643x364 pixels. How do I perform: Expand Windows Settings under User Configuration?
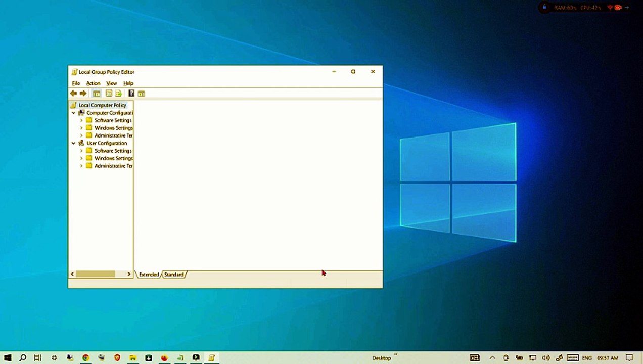coord(81,158)
